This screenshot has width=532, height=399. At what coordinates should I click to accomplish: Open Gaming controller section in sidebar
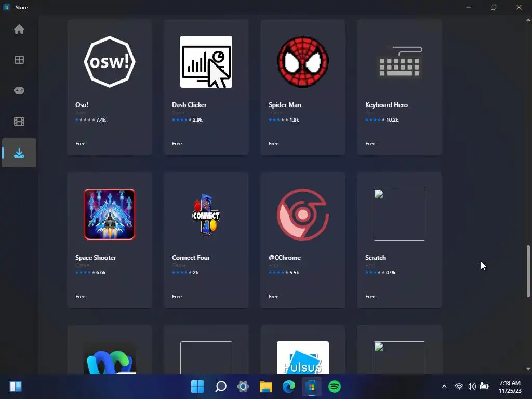pyautogui.click(x=19, y=90)
